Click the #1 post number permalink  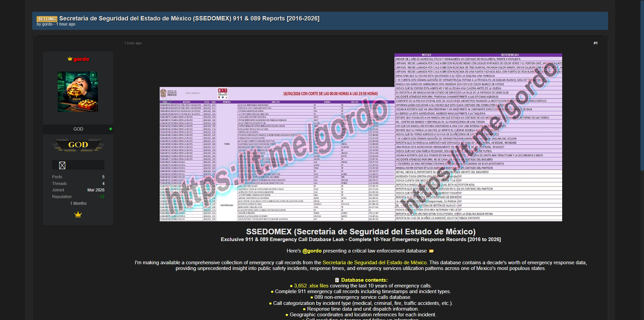(x=595, y=43)
